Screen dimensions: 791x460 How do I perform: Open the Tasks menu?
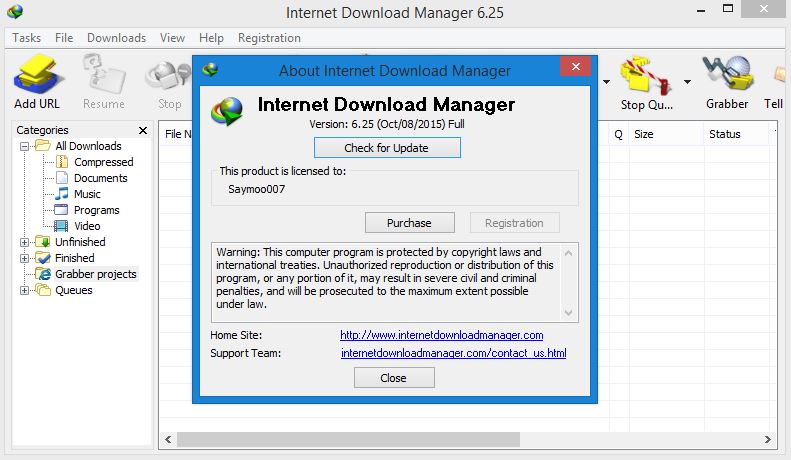tap(27, 38)
